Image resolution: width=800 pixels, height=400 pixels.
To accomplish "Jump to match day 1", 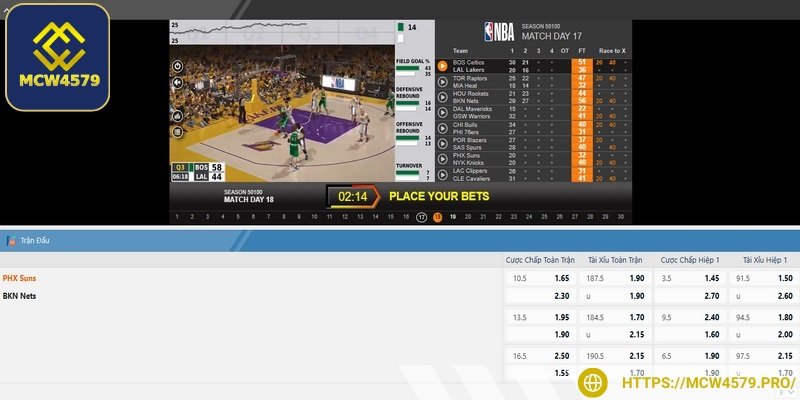I will point(177,217).
